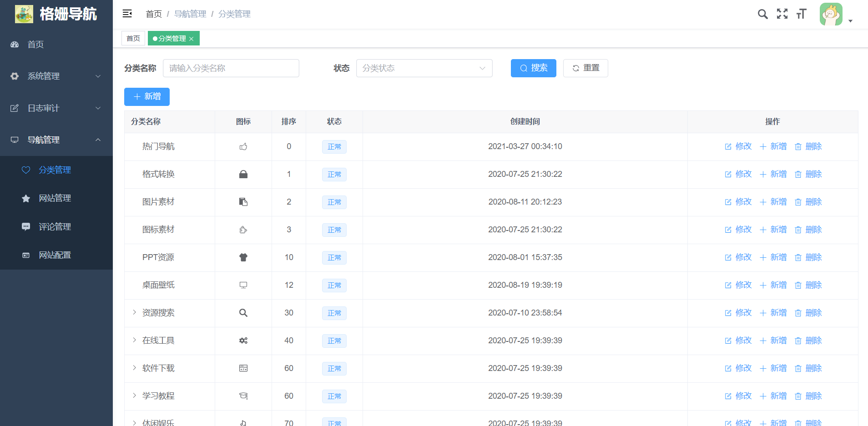Delete the 学习教程 category
The image size is (868, 426).
[808, 396]
